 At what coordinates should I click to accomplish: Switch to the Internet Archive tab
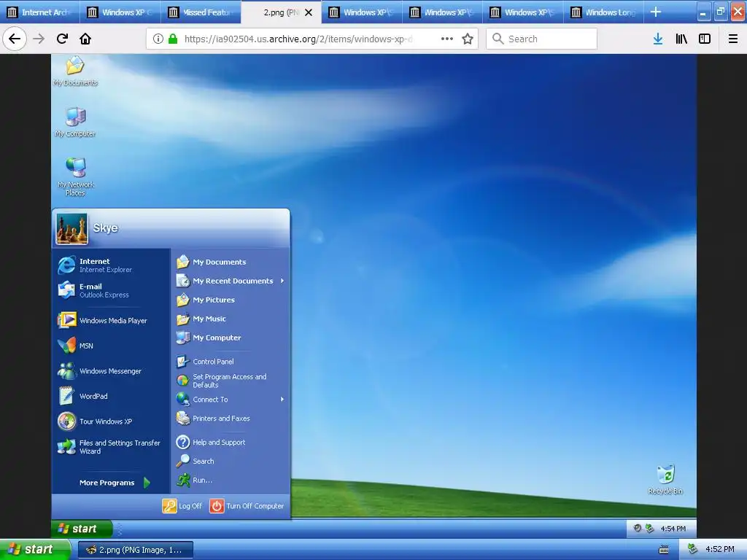40,12
